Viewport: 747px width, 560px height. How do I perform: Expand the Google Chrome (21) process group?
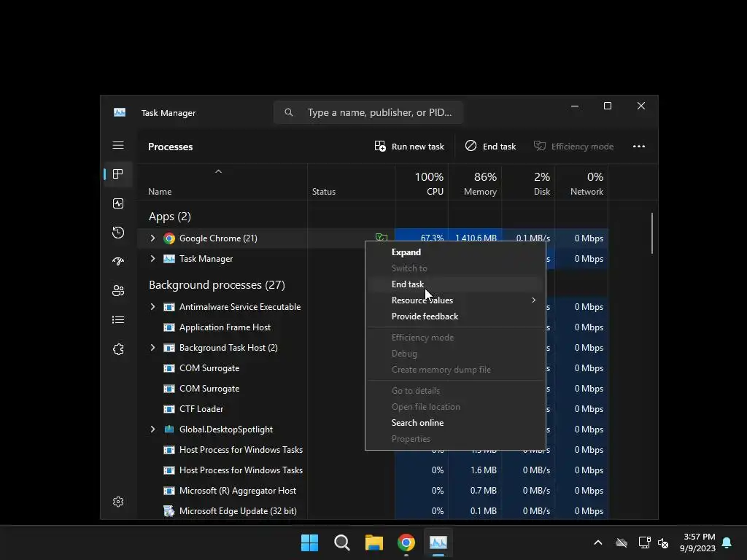click(x=152, y=238)
